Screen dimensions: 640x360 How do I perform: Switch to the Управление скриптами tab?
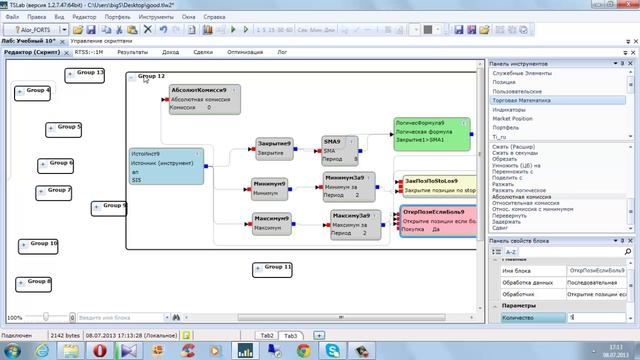click(x=101, y=41)
